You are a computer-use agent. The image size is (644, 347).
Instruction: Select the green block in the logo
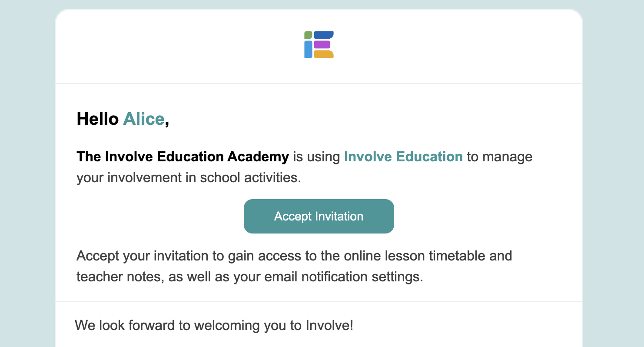click(x=308, y=34)
